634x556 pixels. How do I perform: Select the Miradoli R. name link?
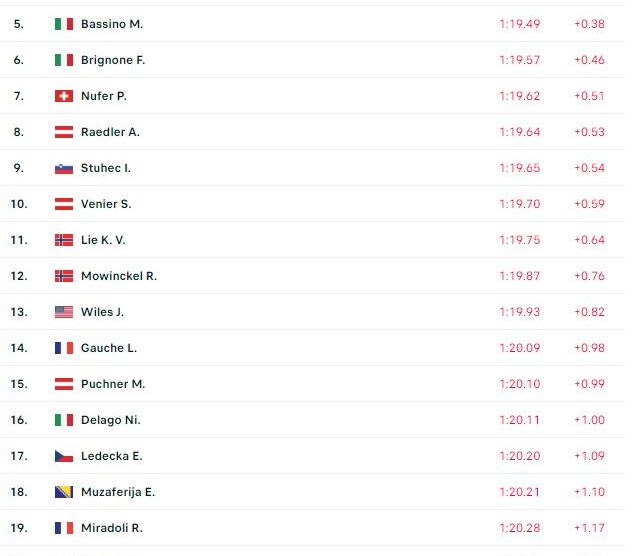click(x=112, y=528)
